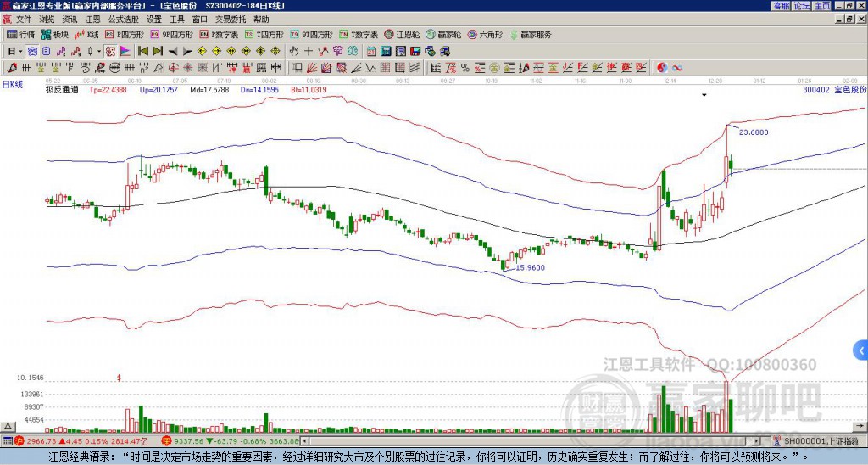Click the blue infinity loop icon
Image resolution: width=868 pixels, height=465 pixels.
[676, 68]
